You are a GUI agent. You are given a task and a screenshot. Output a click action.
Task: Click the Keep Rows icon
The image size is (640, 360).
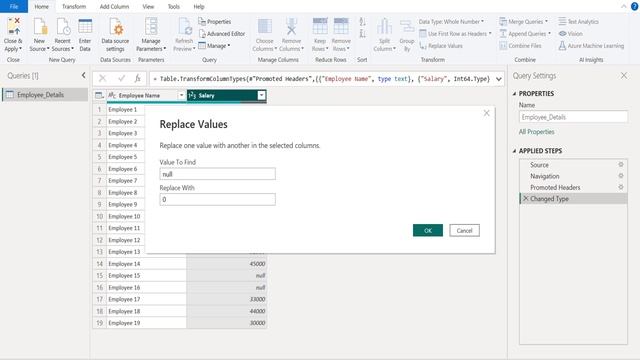point(320,27)
